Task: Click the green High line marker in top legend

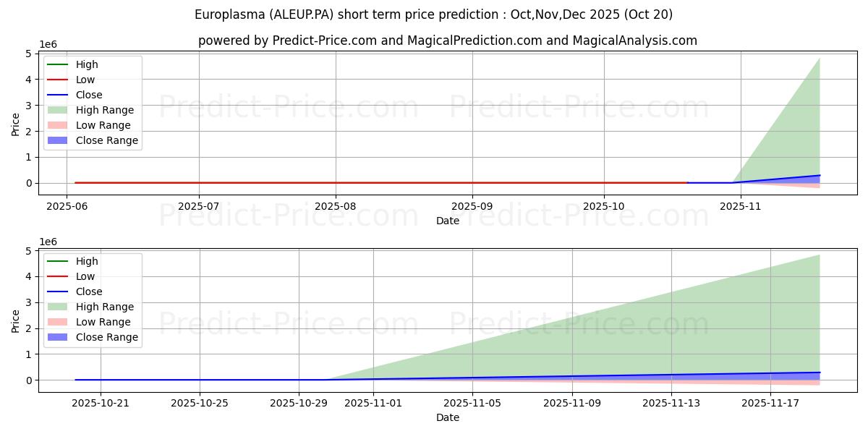Action: coord(59,64)
